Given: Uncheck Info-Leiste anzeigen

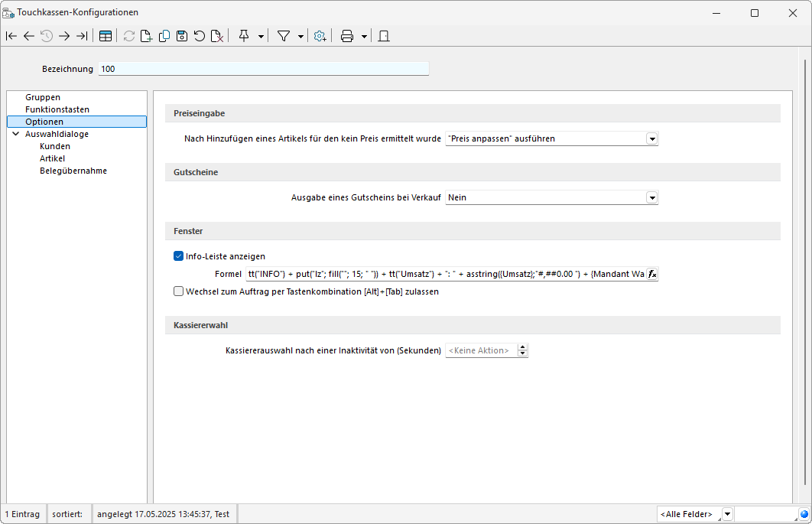Looking at the screenshot, I should pos(178,256).
